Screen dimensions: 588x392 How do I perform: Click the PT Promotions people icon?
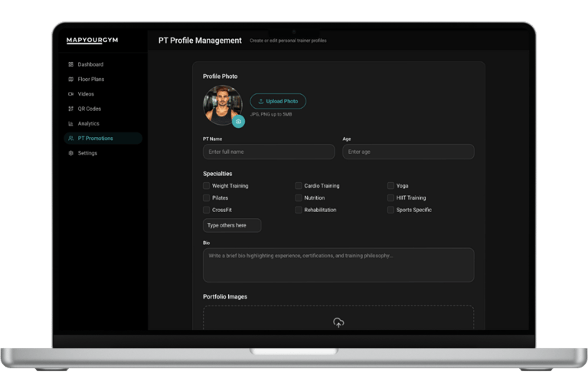tap(71, 139)
